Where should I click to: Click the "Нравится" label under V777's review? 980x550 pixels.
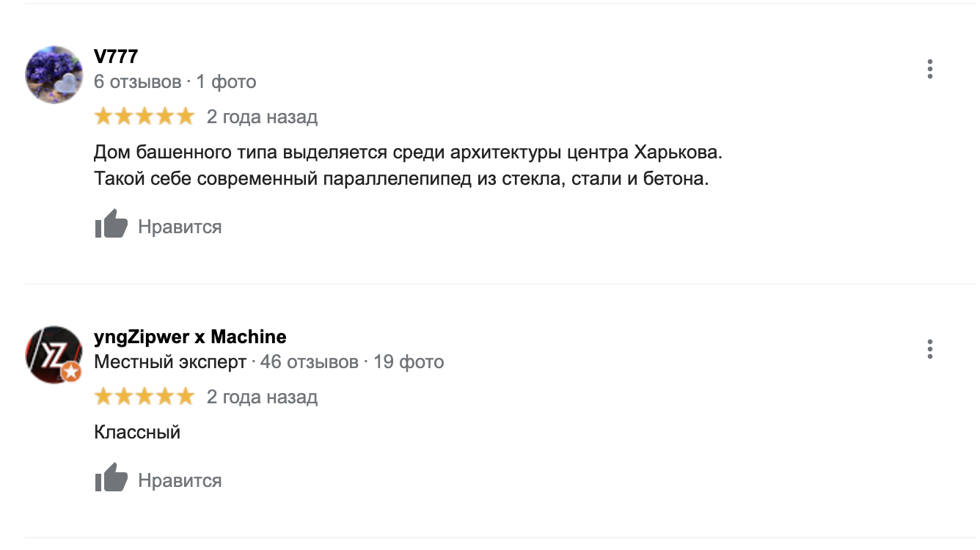pyautogui.click(x=180, y=227)
